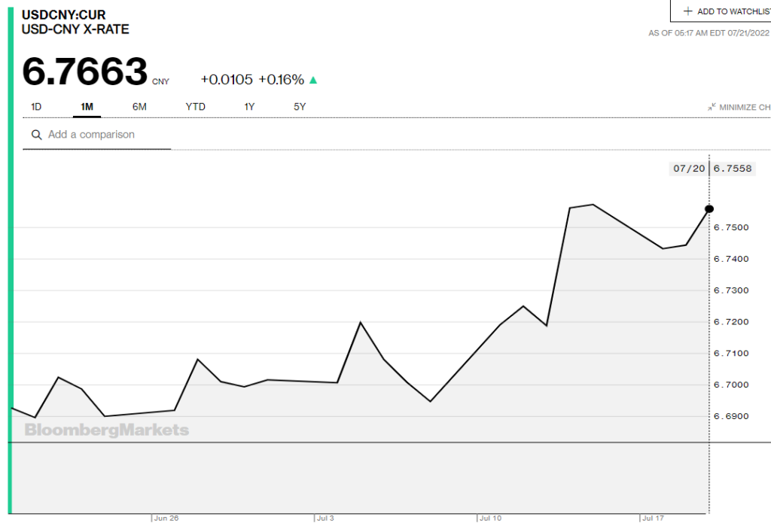Click the 6.7558 value tooltip label

point(733,169)
